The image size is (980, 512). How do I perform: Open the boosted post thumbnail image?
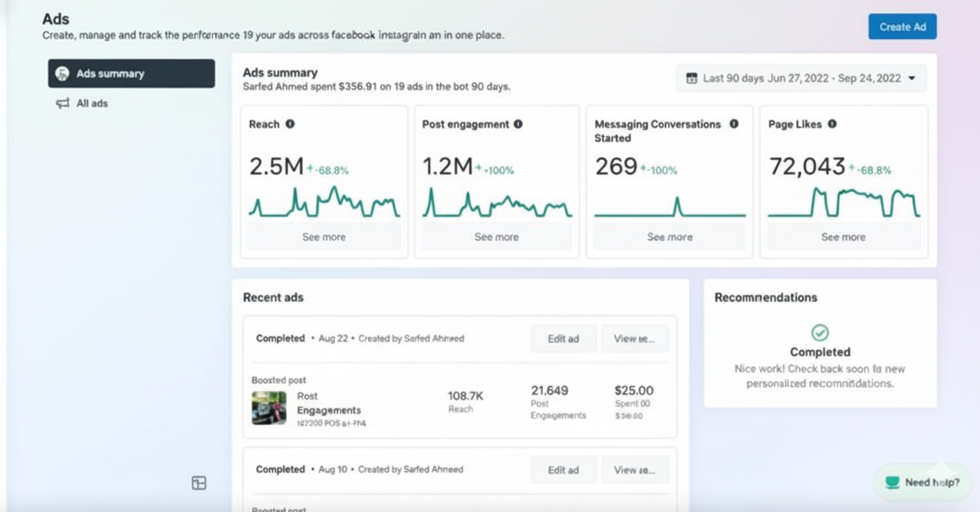click(x=269, y=408)
